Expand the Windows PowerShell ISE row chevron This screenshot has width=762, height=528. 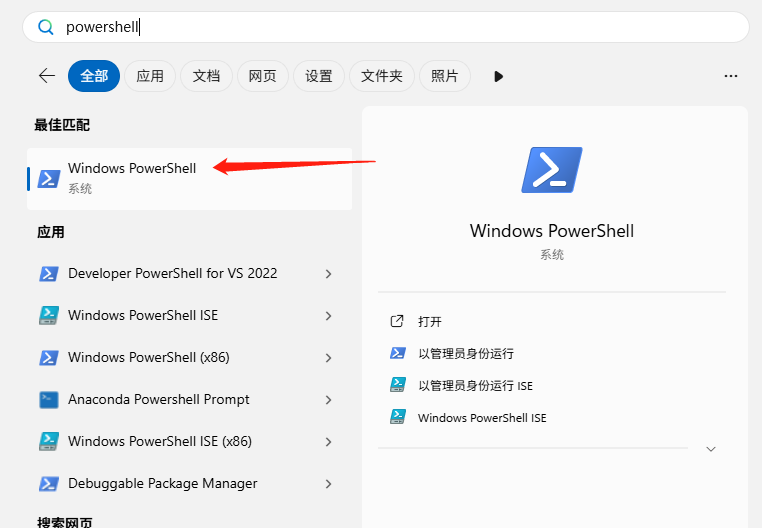[329, 316]
